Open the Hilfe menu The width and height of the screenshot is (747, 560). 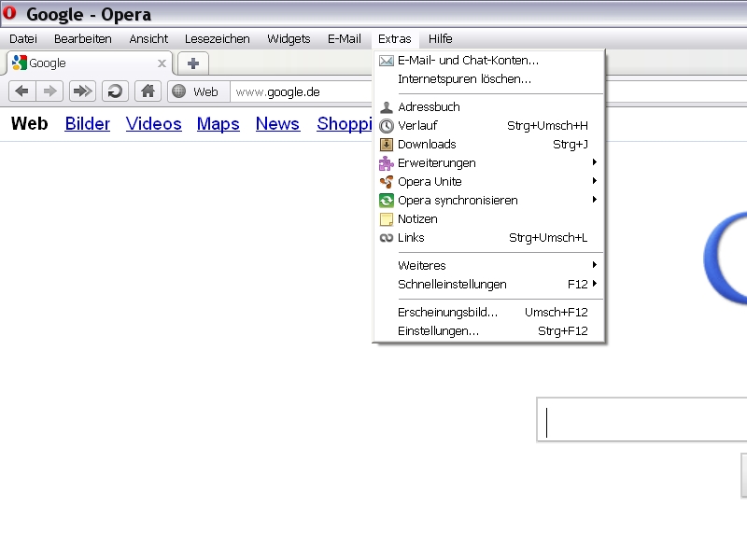tap(440, 38)
